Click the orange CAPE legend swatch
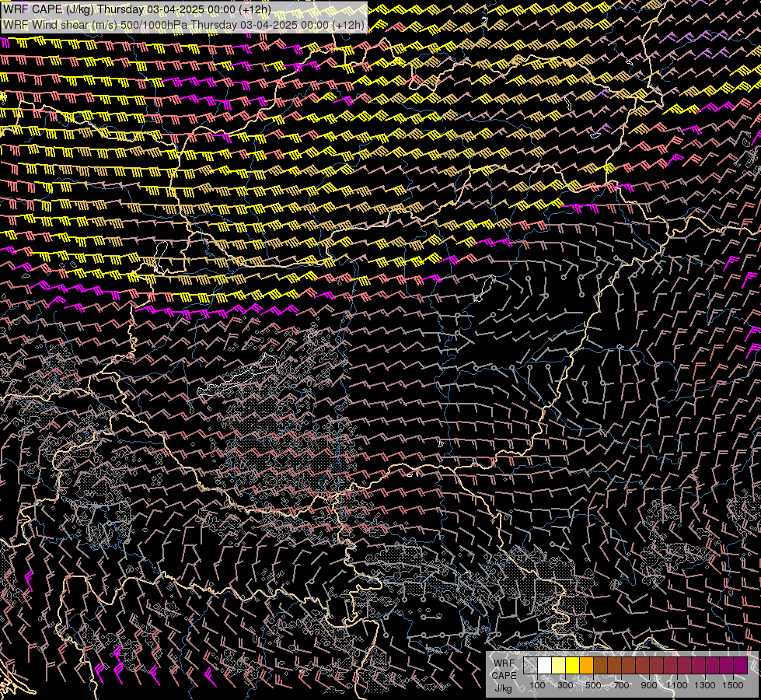761x700 pixels. [586, 666]
